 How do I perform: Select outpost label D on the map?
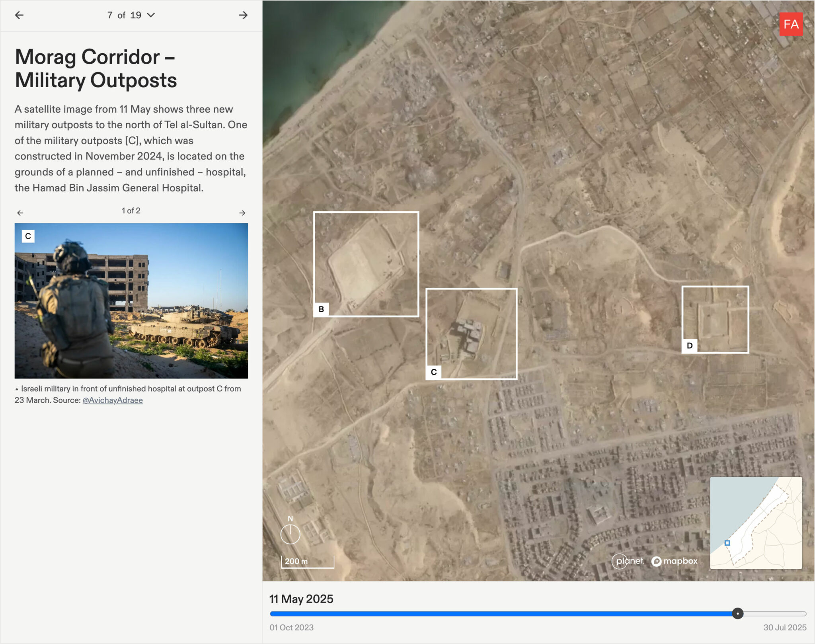690,346
